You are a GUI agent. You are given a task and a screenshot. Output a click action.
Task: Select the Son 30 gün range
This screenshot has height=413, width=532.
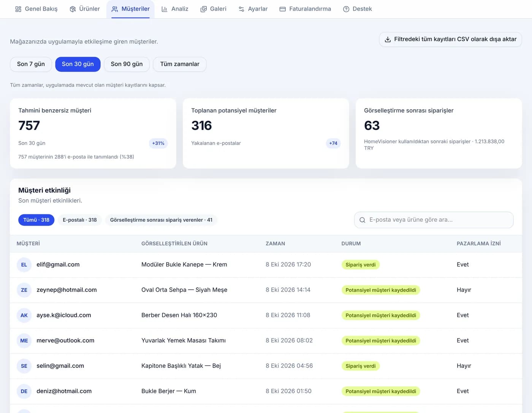(78, 64)
